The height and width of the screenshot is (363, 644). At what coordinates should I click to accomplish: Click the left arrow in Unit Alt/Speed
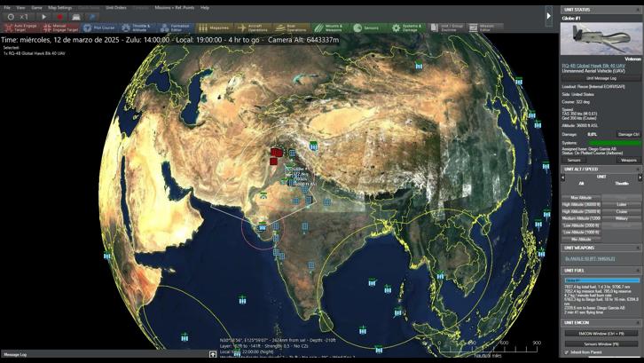click(563, 178)
